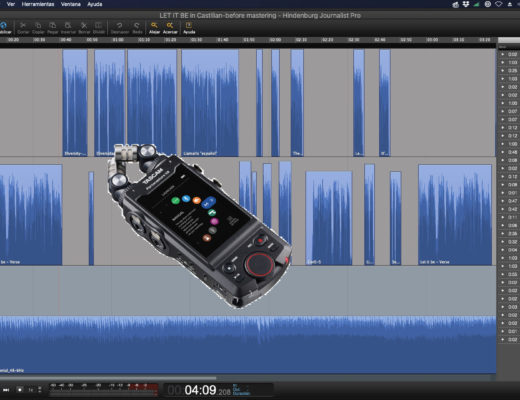
Task: Select the Let It Be - Verse clip at right
Action: click(455, 215)
